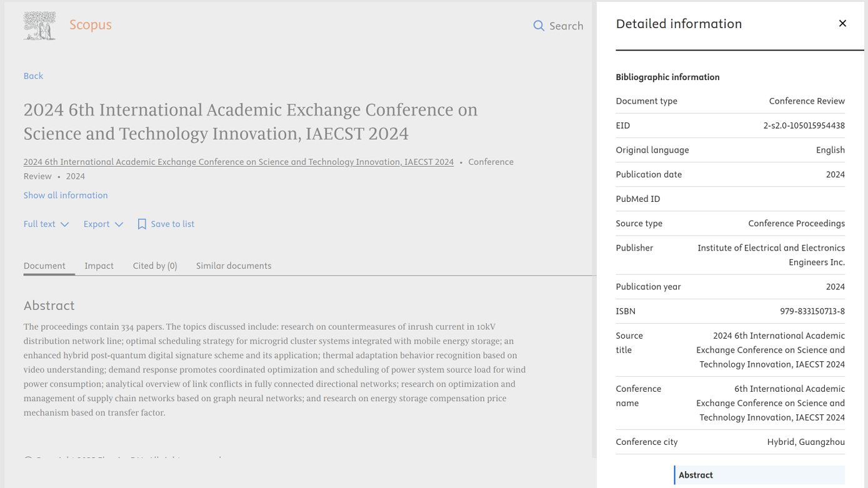Click the Elsevier tree logo

39,26
